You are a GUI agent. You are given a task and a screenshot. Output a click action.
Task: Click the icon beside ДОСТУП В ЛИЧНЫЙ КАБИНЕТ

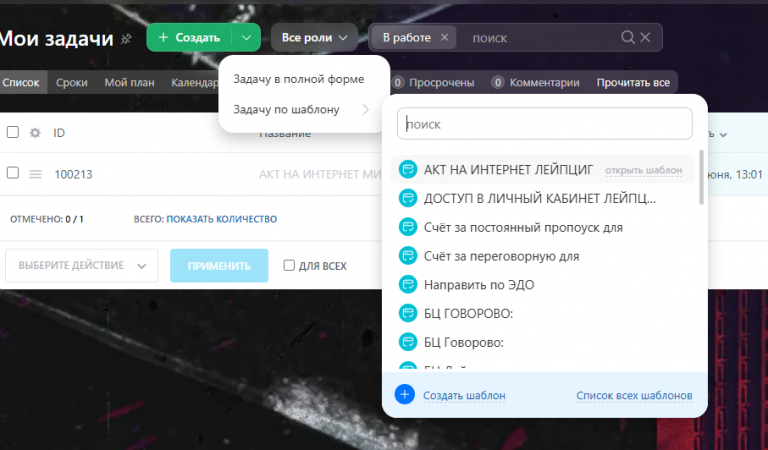408,198
